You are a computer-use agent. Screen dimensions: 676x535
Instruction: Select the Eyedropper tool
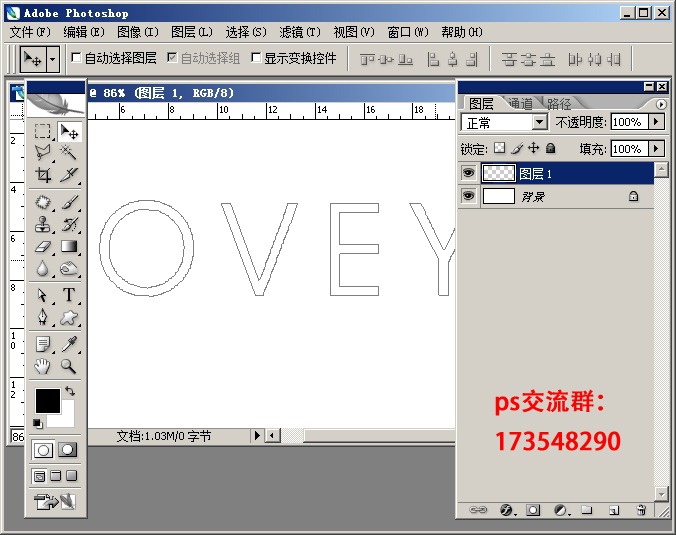coord(69,344)
